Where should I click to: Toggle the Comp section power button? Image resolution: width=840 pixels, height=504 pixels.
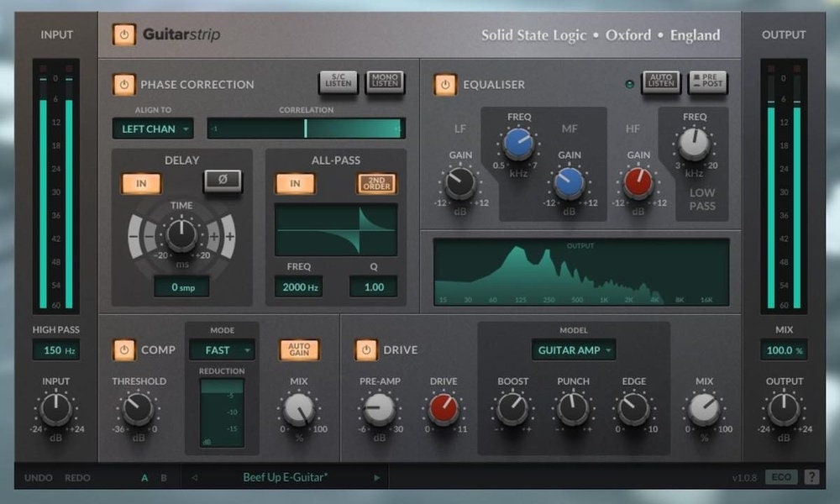tap(123, 349)
